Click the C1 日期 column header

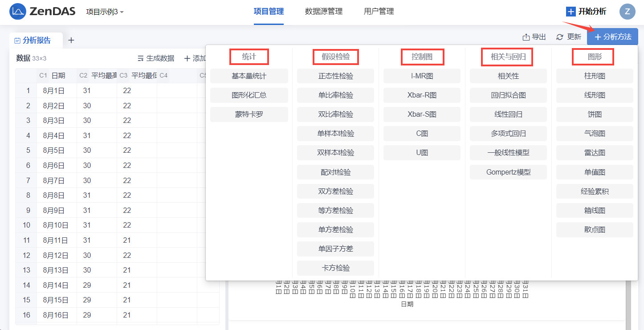tap(57, 76)
